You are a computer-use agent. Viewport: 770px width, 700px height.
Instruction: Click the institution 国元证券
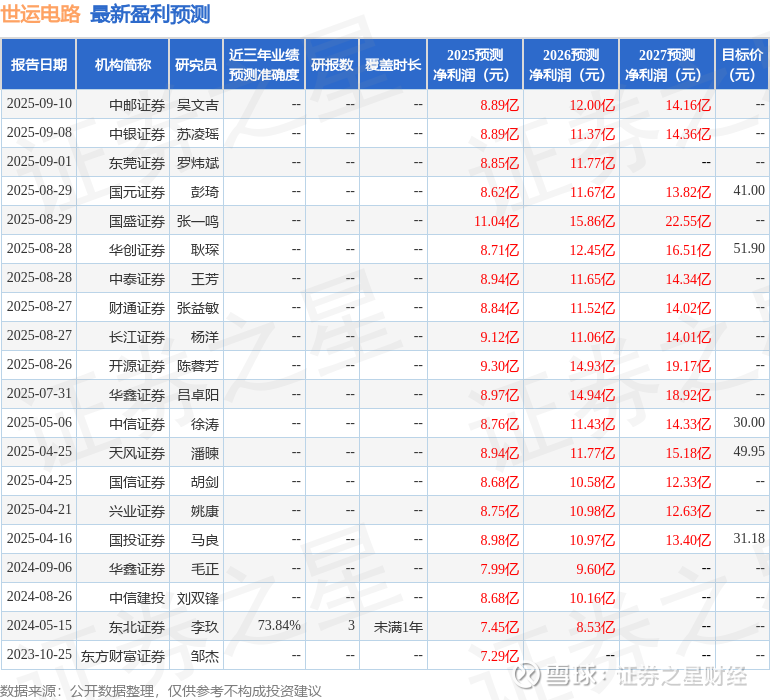137,192
